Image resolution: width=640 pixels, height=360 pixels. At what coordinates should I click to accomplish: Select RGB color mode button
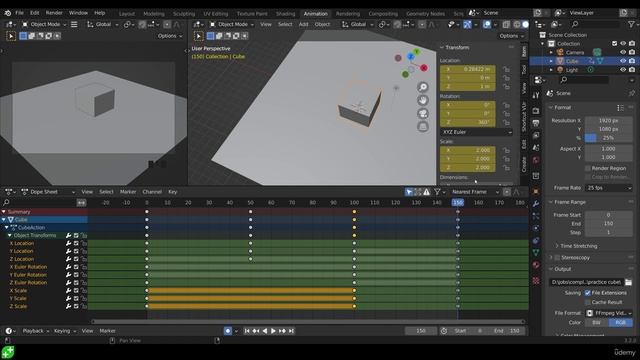620,322
